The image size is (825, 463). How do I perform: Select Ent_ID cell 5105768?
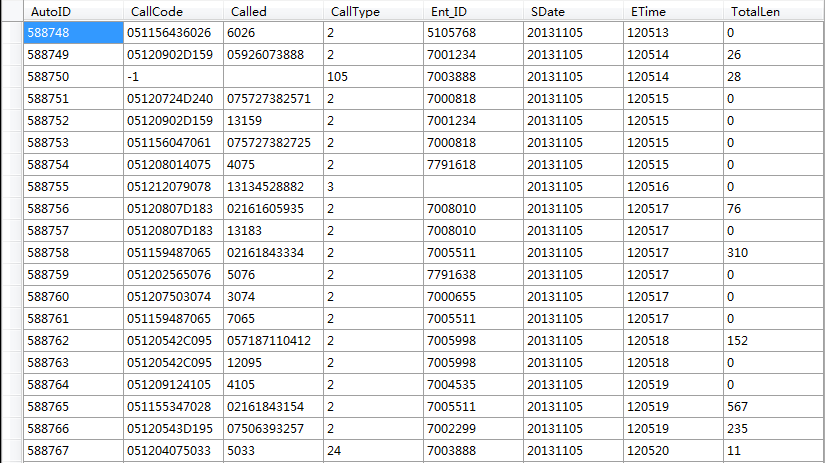coord(473,33)
